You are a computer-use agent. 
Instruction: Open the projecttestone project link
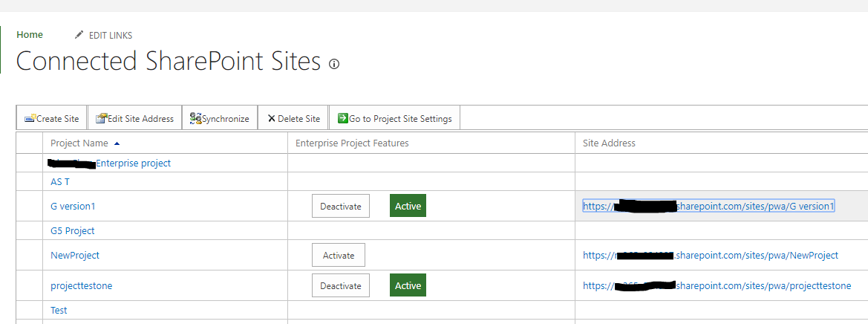pyautogui.click(x=82, y=286)
